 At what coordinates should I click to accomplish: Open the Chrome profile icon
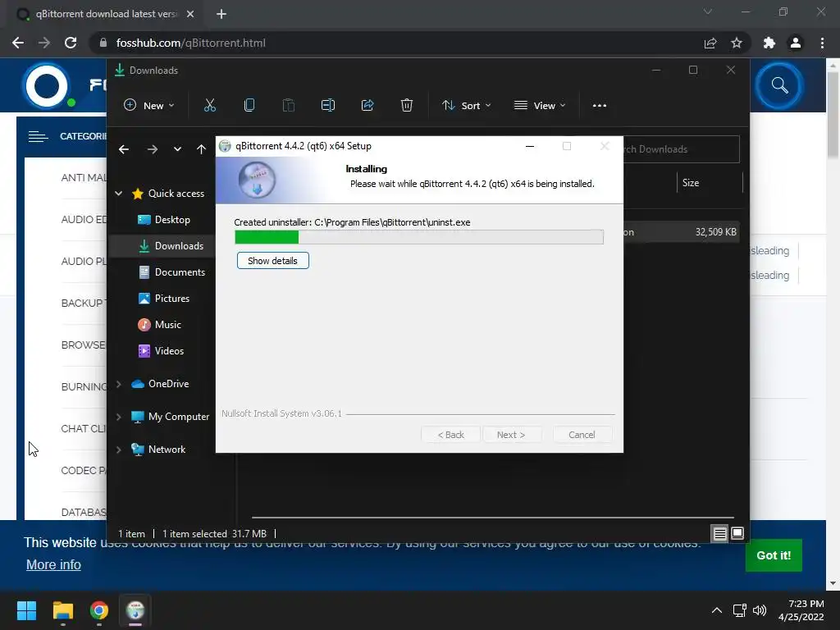[x=796, y=43]
